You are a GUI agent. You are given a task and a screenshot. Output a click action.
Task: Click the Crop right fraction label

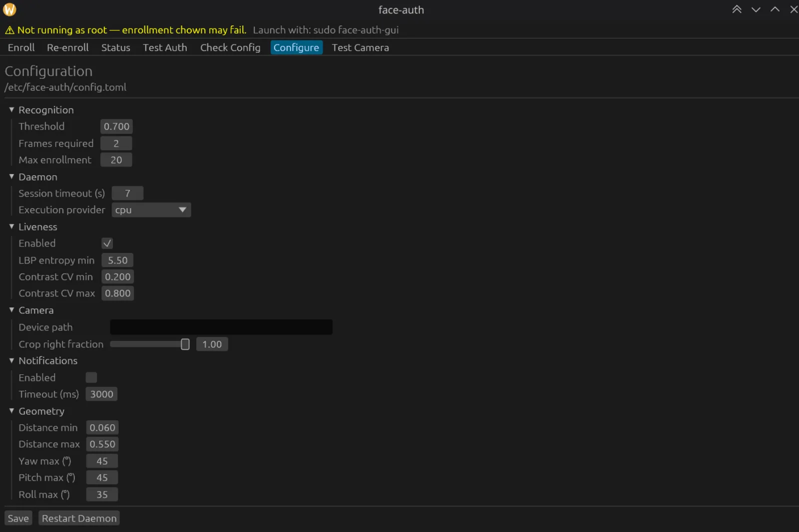tap(61, 344)
